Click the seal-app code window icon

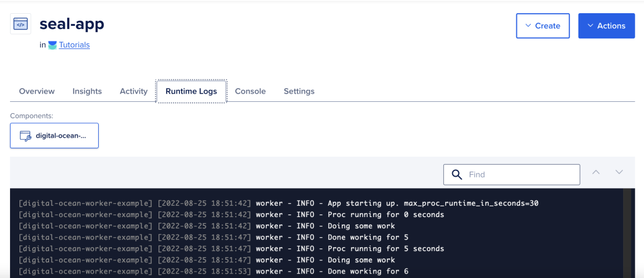(x=21, y=24)
